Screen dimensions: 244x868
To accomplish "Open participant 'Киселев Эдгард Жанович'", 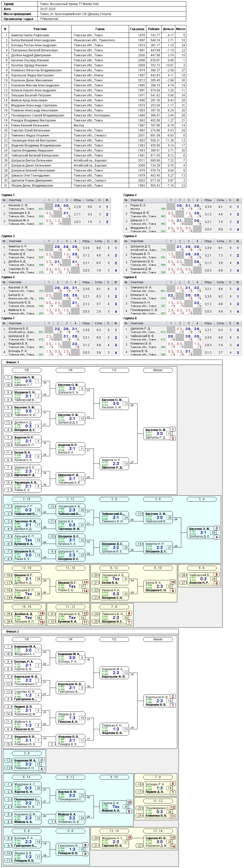I will pos(29,65).
